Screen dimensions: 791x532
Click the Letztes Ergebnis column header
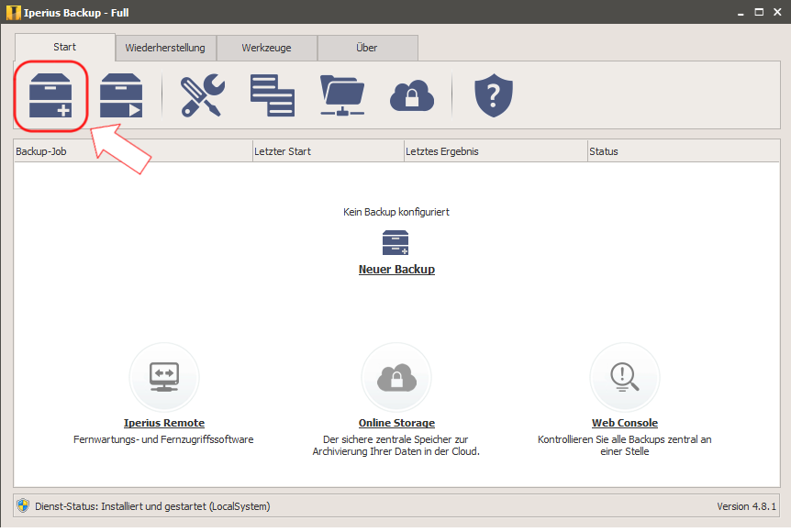tap(496, 151)
